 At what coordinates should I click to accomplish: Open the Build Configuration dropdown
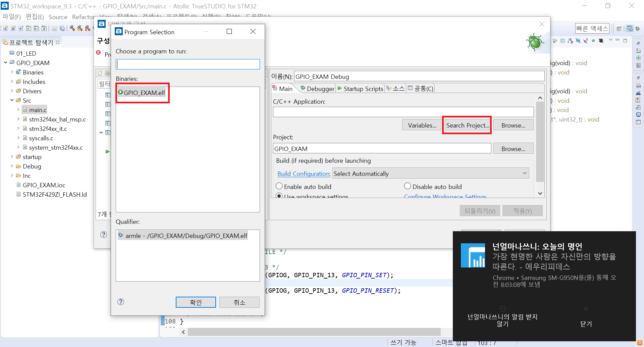(x=431, y=173)
